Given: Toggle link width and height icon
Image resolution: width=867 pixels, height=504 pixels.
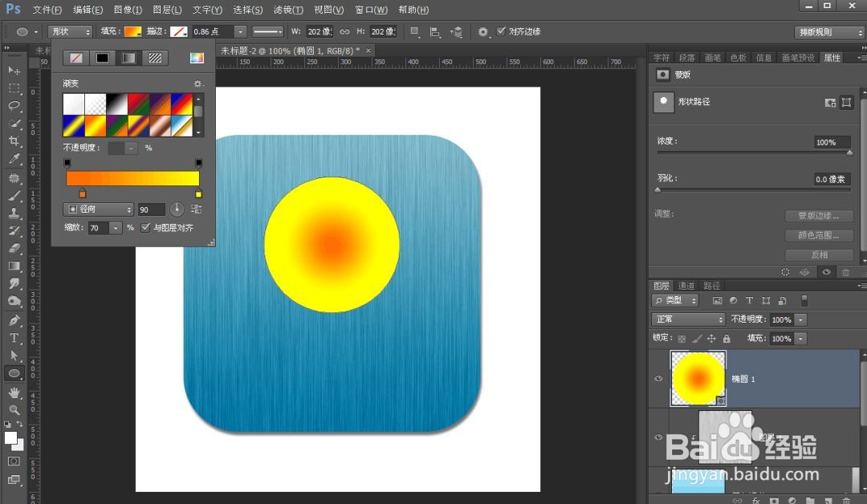Looking at the screenshot, I should coord(344,31).
